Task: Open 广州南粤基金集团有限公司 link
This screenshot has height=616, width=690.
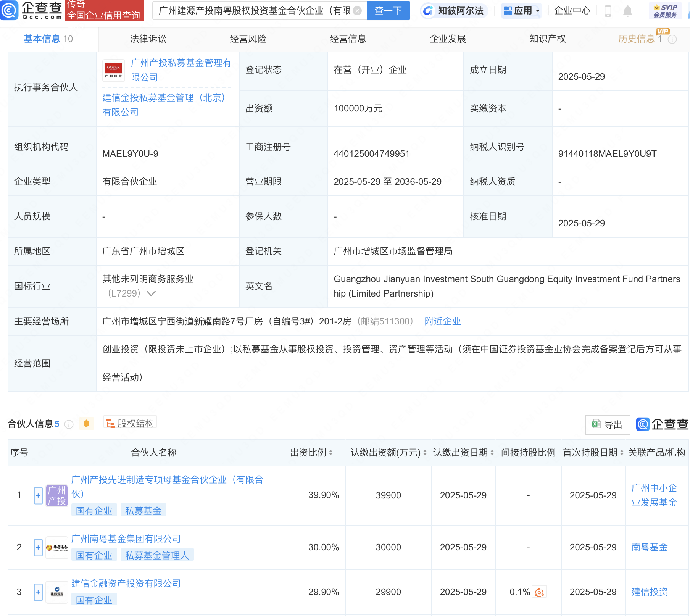Action: (x=126, y=539)
